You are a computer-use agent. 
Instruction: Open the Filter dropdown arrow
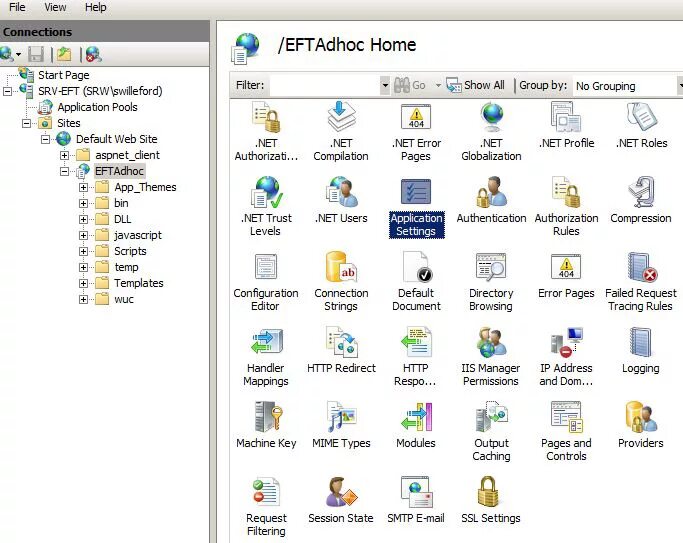pos(385,85)
